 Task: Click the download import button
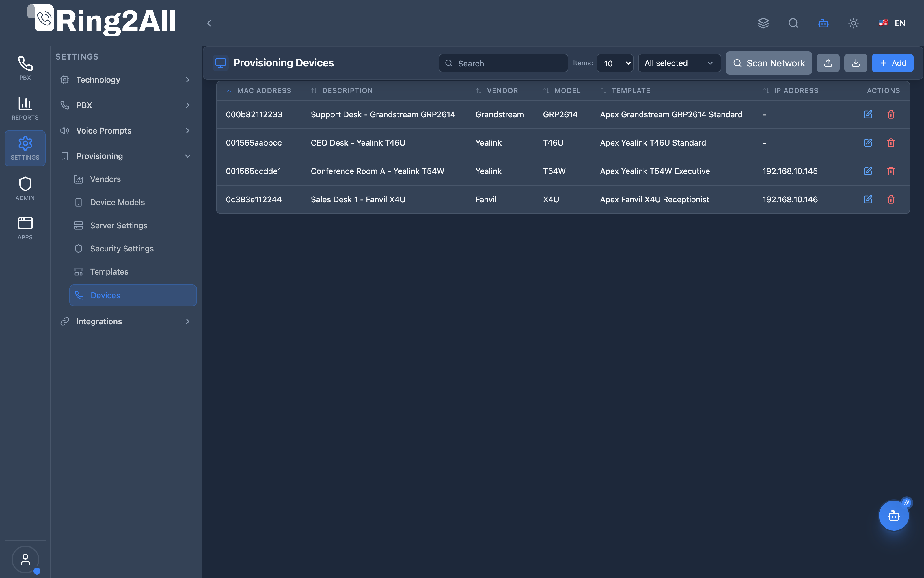click(x=856, y=63)
